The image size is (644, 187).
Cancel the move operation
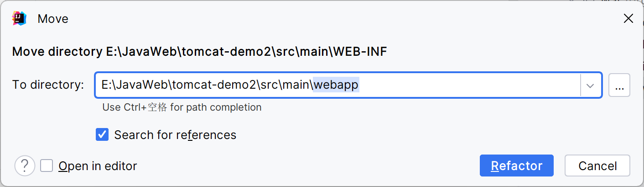(597, 166)
